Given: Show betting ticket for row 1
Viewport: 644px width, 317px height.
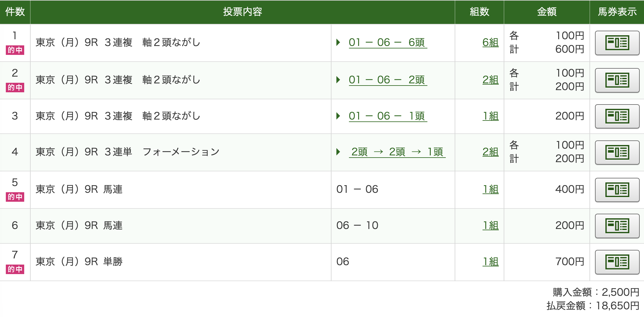Looking at the screenshot, I should click(617, 43).
